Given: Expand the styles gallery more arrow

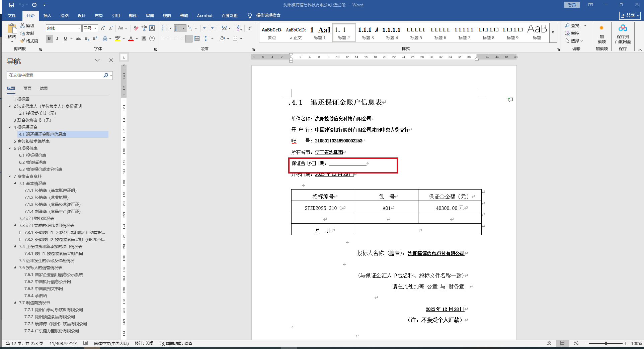Looking at the screenshot, I should pyautogui.click(x=553, y=33).
